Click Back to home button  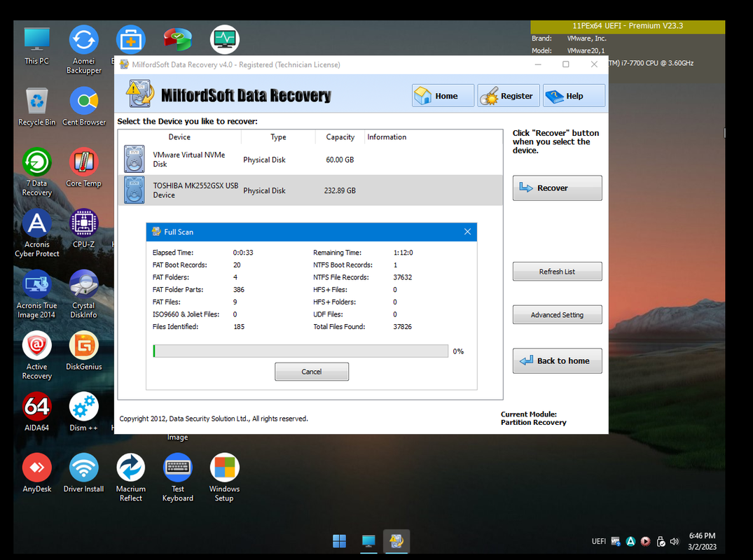point(557,360)
